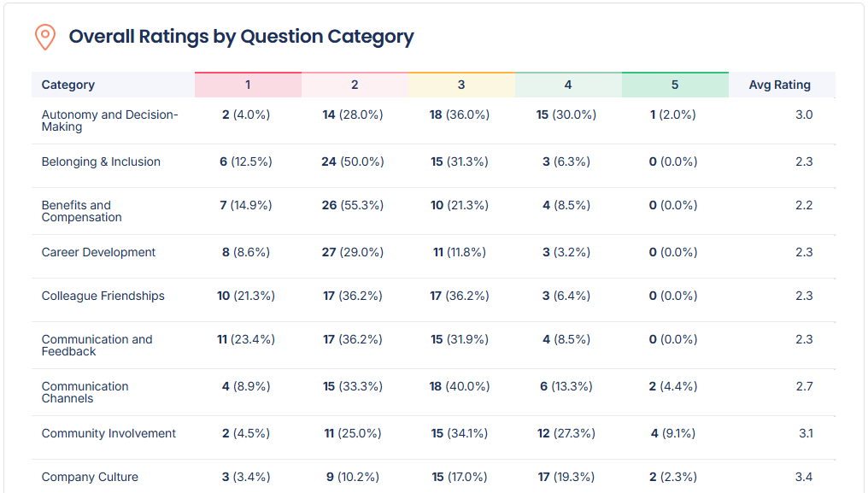Click the red rating 1 column header

(x=248, y=85)
